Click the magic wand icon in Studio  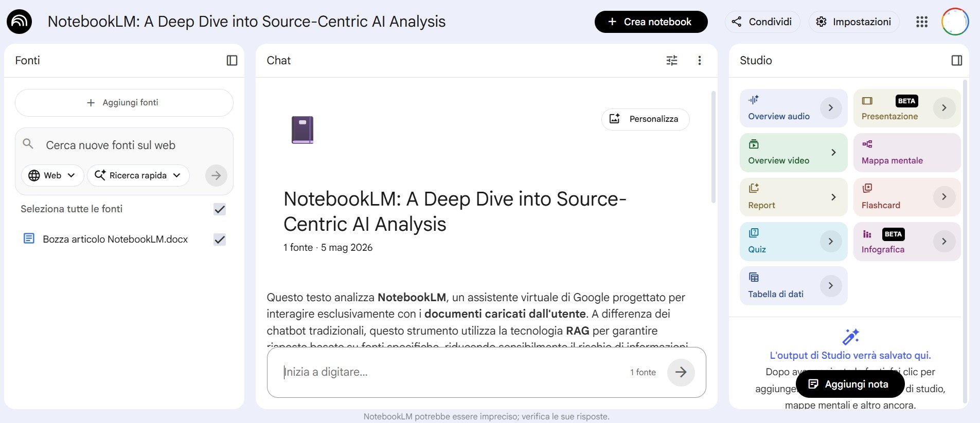(x=850, y=337)
